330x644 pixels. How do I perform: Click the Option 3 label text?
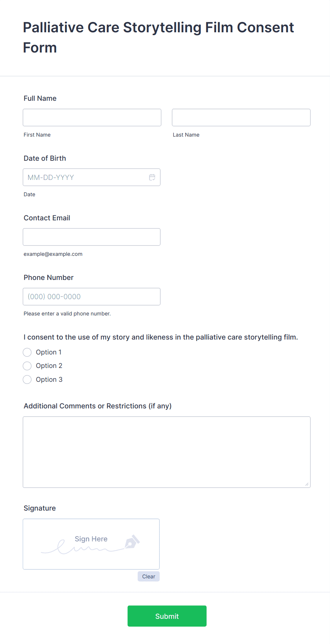tap(49, 380)
